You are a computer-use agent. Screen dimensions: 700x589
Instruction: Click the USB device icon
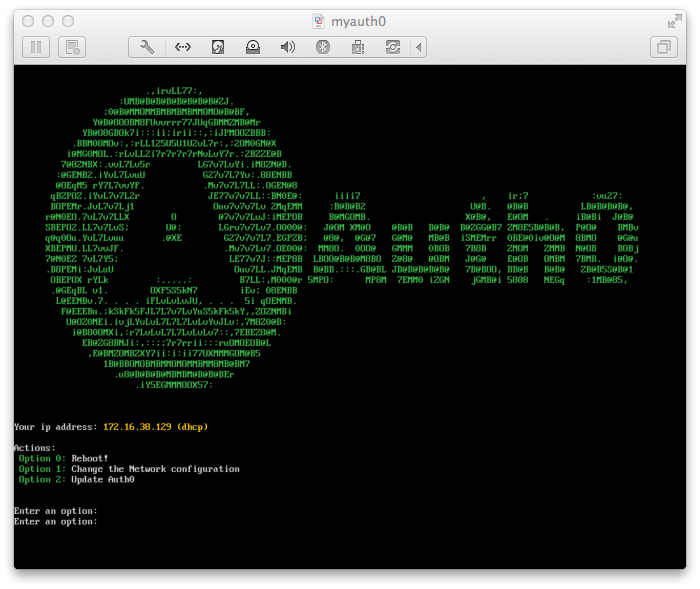(x=358, y=47)
